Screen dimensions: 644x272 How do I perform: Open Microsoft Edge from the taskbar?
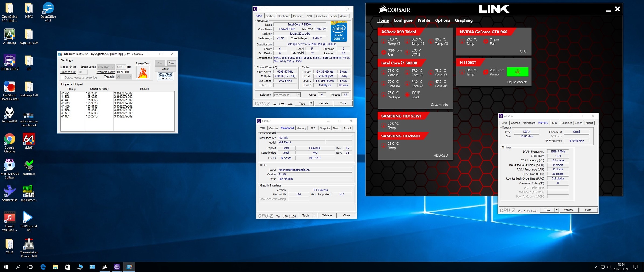click(43, 267)
